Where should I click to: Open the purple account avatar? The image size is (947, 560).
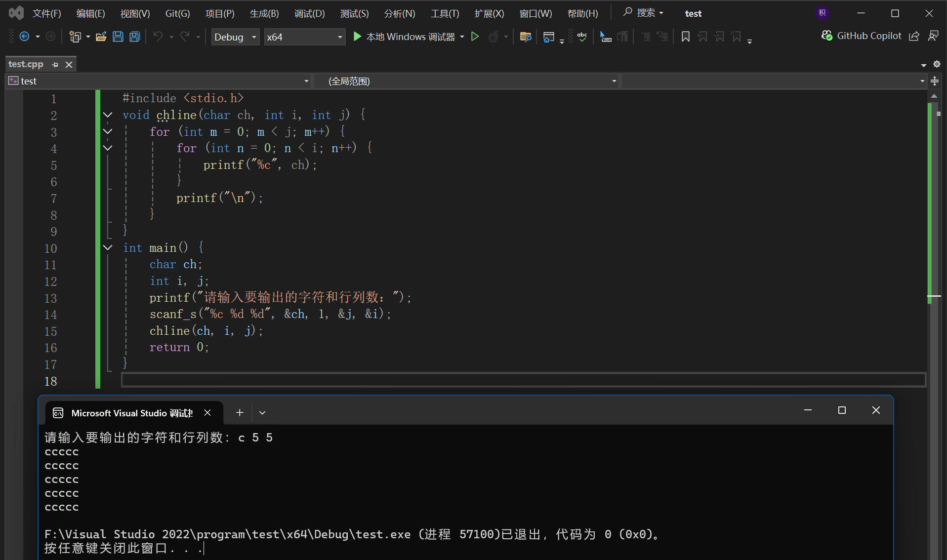(x=823, y=13)
